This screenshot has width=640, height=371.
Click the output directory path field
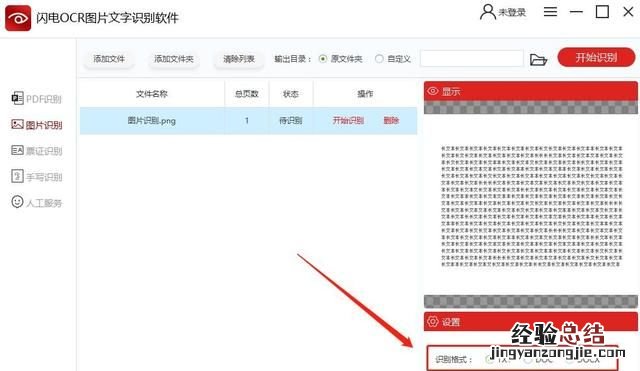471,59
